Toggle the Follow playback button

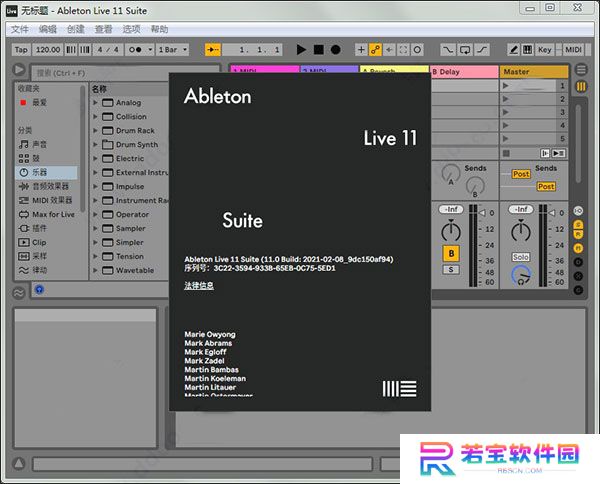[213, 50]
